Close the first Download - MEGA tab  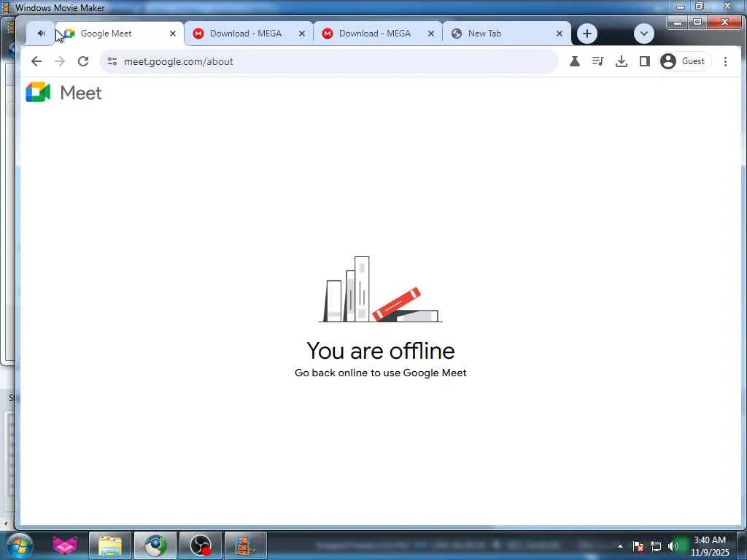[x=301, y=34]
